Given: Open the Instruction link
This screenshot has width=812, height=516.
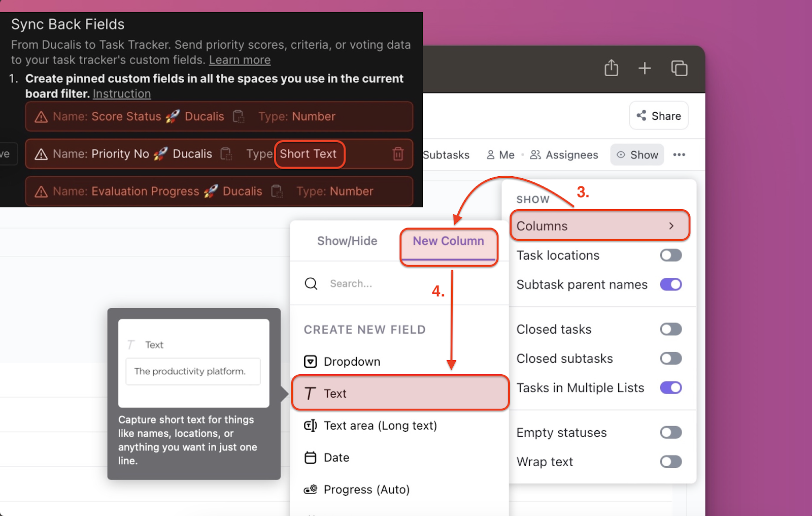Looking at the screenshot, I should point(121,93).
